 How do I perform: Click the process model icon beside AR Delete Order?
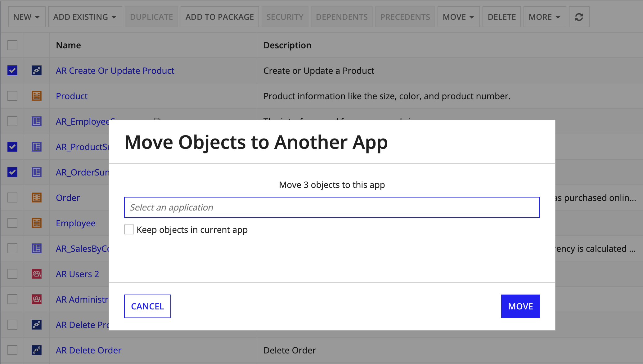[37, 350]
